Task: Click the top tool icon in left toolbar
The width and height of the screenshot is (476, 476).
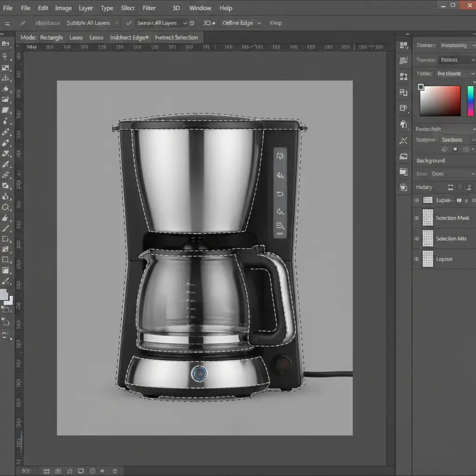Action: [6, 44]
